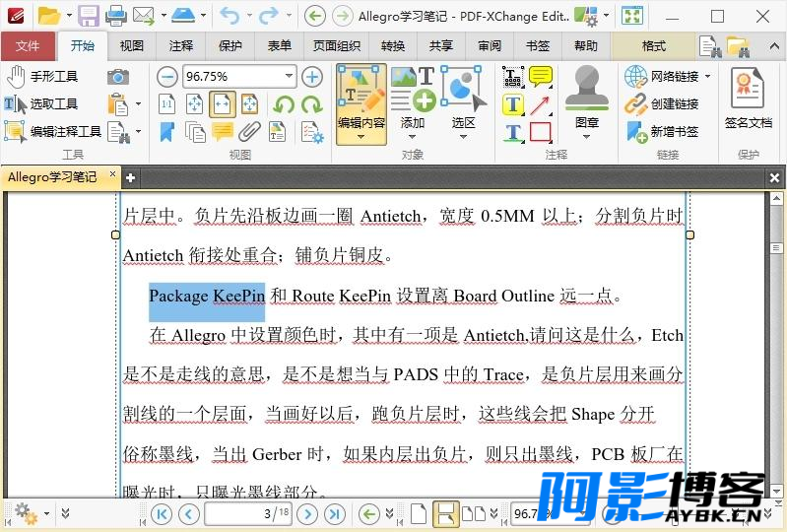Go to the next page
The image size is (787, 532).
point(307,513)
